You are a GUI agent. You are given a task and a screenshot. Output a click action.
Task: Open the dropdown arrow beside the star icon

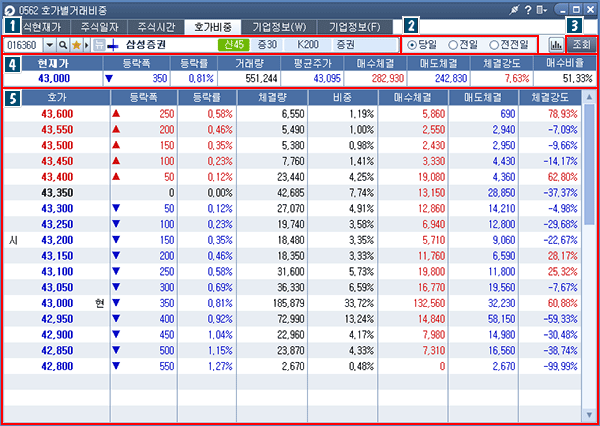87,46
